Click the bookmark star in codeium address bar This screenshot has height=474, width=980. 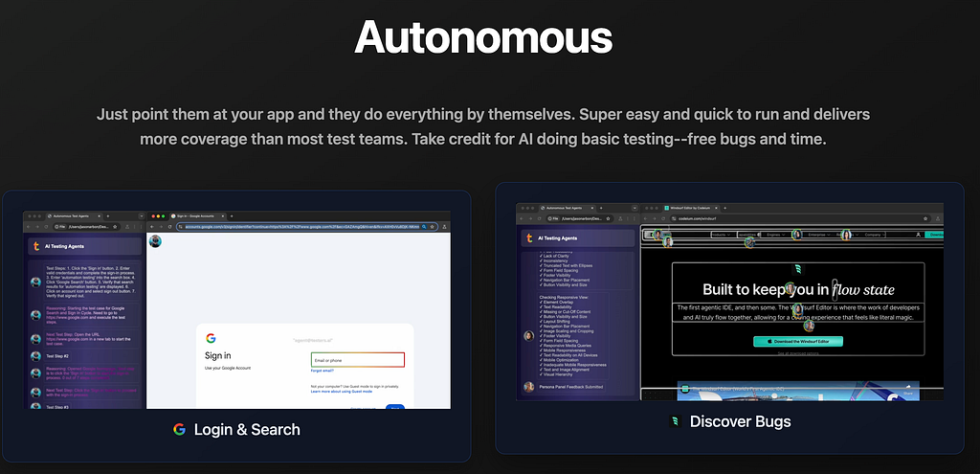[x=925, y=219]
